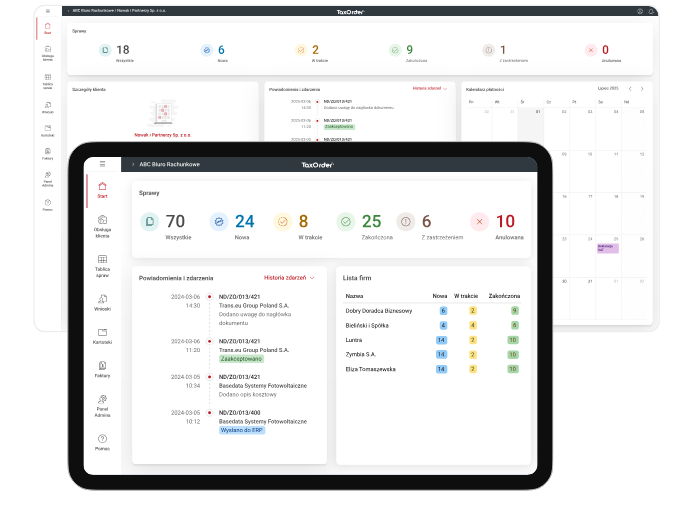Viewport: 687px width, 531px height.
Task: Open Start in the tablet sidebar
Action: pos(102,190)
